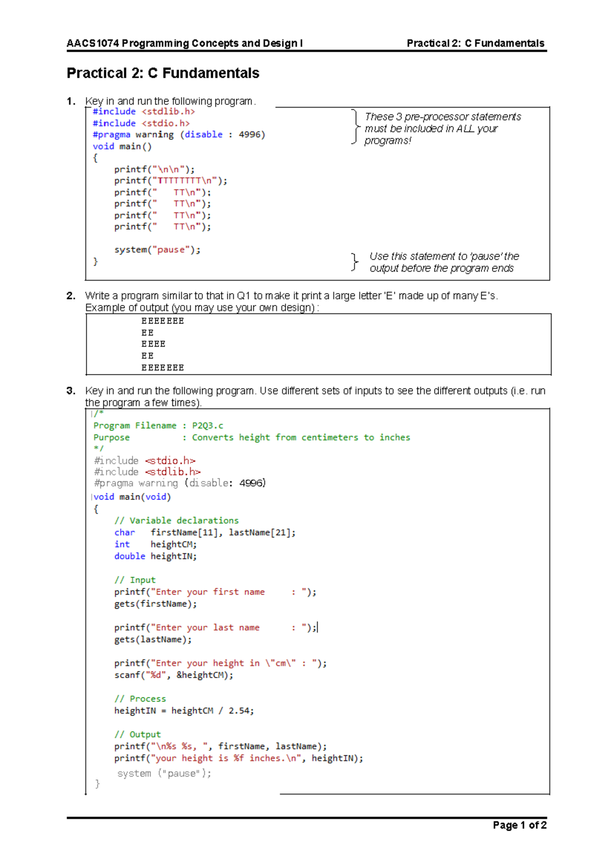Click the note 'Use this statement to pause'
Screen dimensions: 614x868
[444, 262]
